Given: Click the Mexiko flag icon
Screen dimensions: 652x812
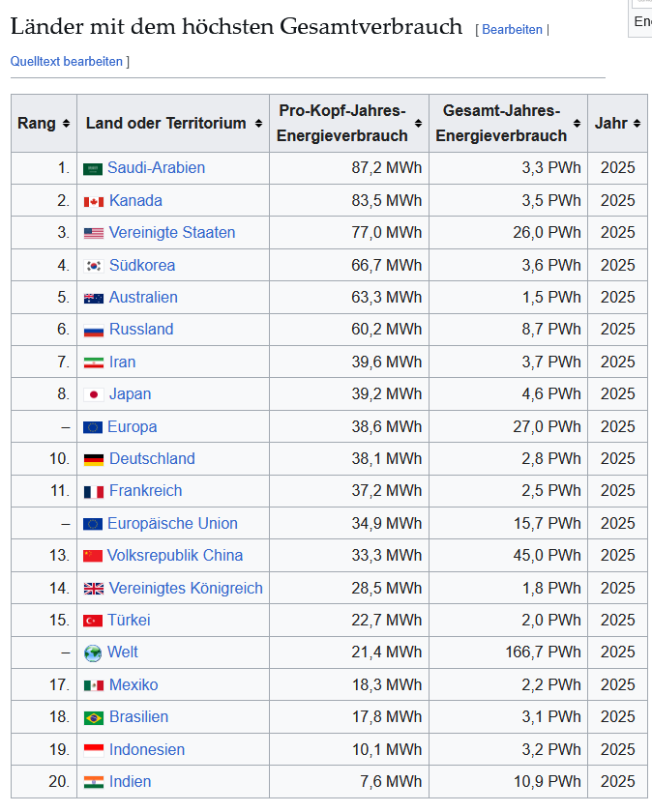Looking at the screenshot, I should pos(94,685).
